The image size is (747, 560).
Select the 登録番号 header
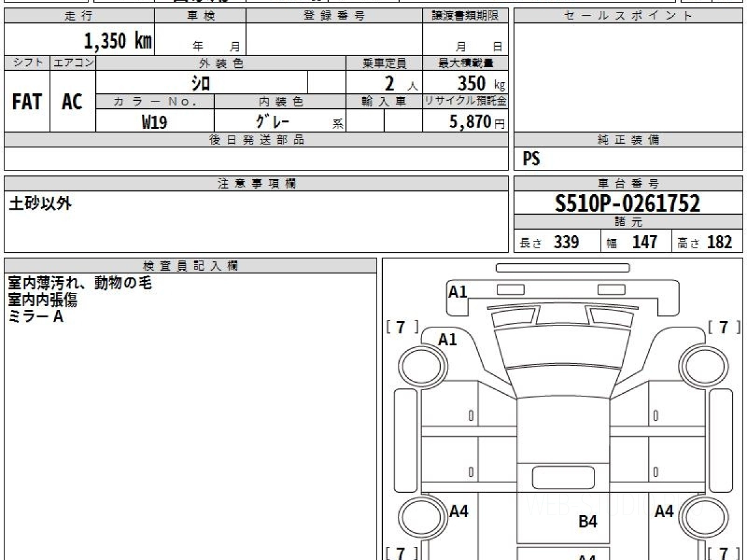click(334, 16)
